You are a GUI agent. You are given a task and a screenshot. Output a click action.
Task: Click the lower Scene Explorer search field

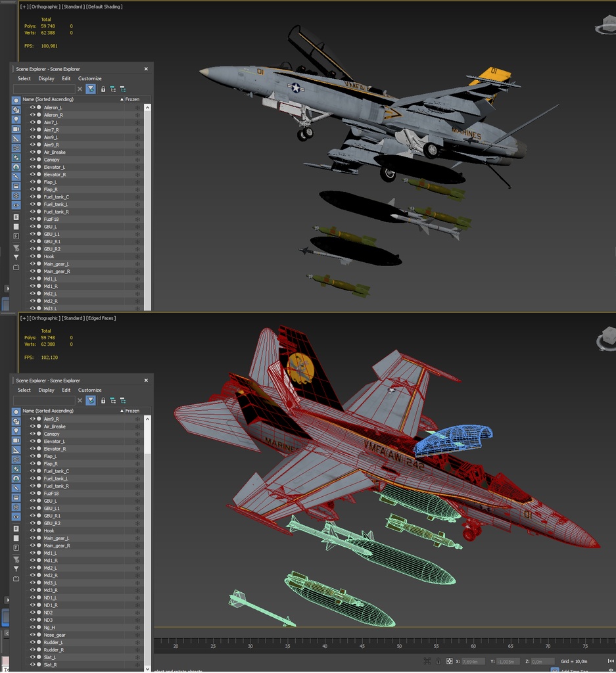(x=44, y=400)
